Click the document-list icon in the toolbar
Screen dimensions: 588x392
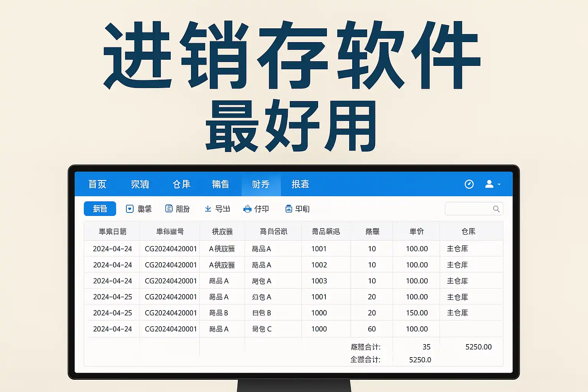tap(169, 209)
